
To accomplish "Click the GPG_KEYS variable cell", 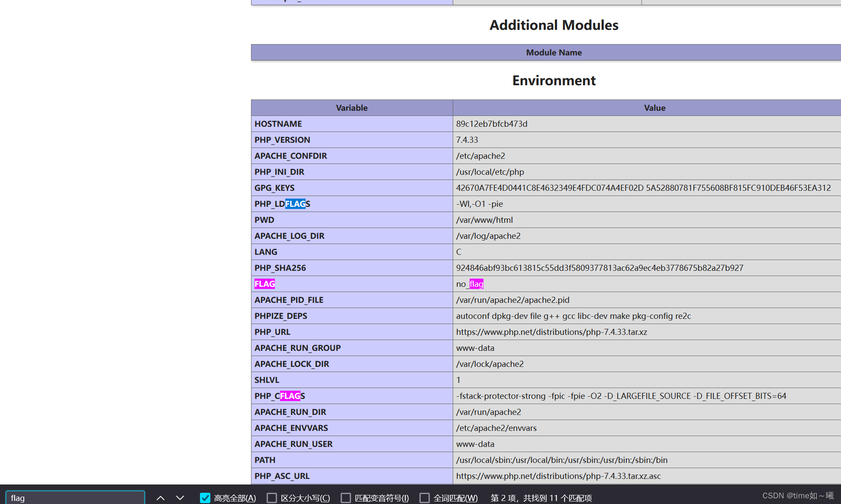I will (352, 188).
